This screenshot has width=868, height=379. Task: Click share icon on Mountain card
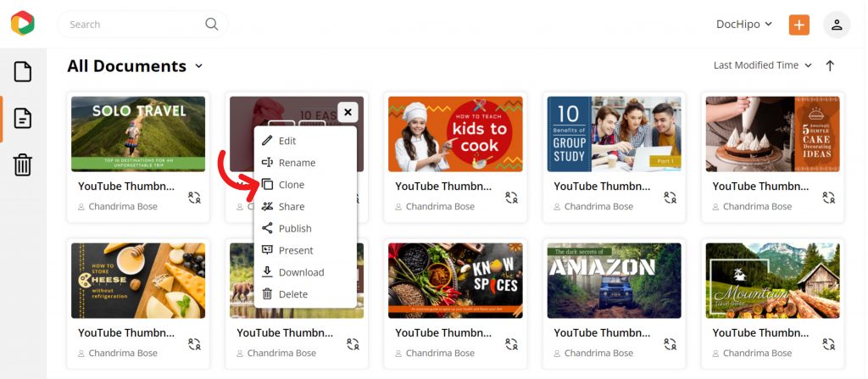tap(829, 344)
